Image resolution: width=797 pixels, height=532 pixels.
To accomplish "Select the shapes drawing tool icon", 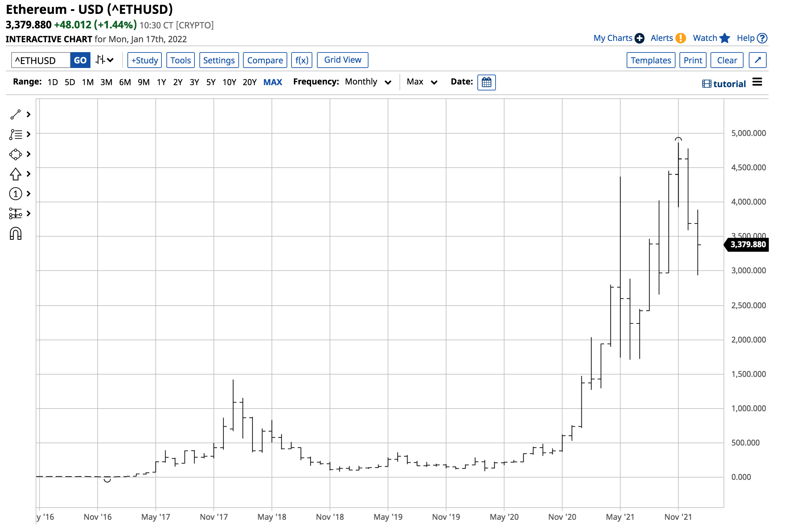I will (16, 154).
